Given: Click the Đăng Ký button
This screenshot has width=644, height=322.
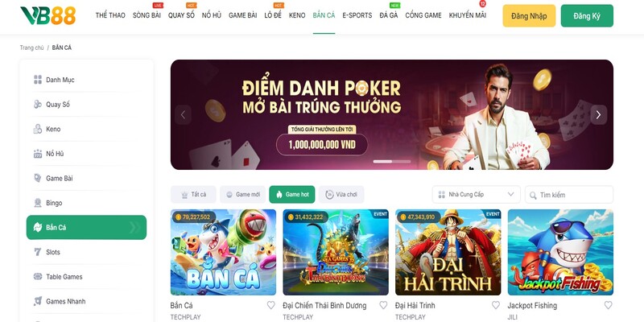Looking at the screenshot, I should tap(587, 16).
